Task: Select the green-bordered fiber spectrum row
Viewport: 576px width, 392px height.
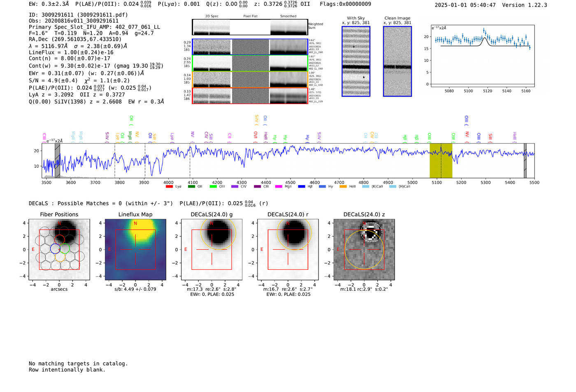Action: click(250, 63)
